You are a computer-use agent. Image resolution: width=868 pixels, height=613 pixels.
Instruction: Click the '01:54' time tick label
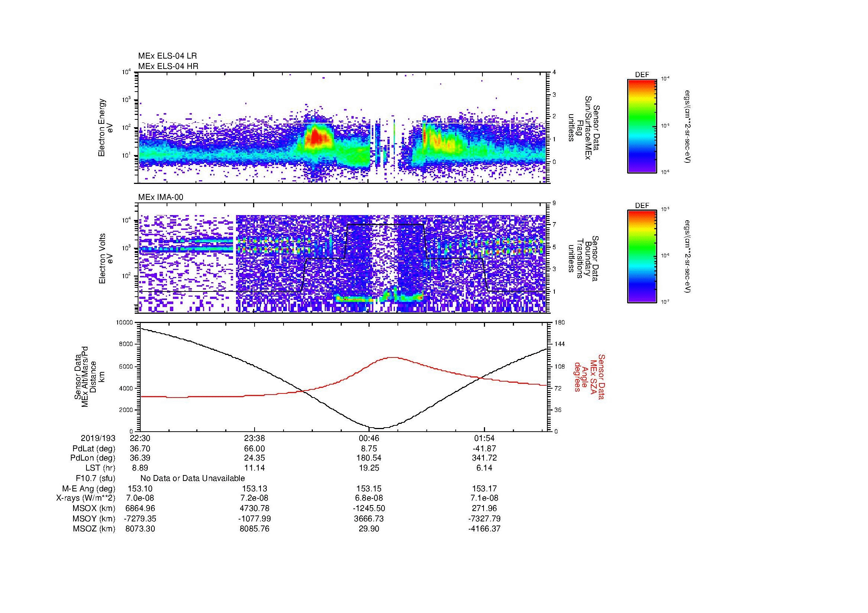click(484, 438)
